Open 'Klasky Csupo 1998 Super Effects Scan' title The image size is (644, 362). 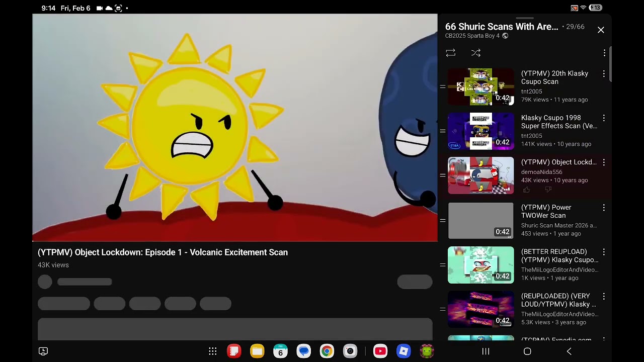(559, 122)
